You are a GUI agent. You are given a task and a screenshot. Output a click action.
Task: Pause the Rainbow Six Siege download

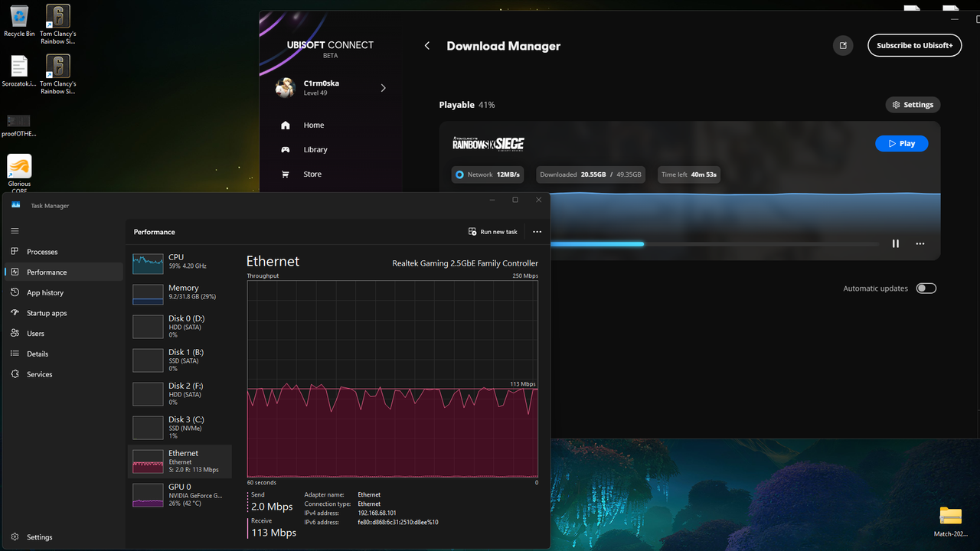(896, 244)
